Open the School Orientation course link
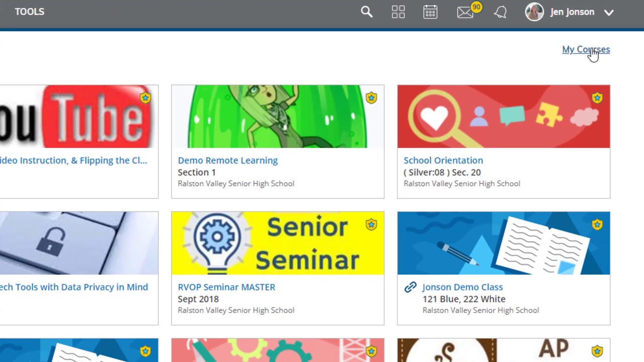 (x=443, y=160)
